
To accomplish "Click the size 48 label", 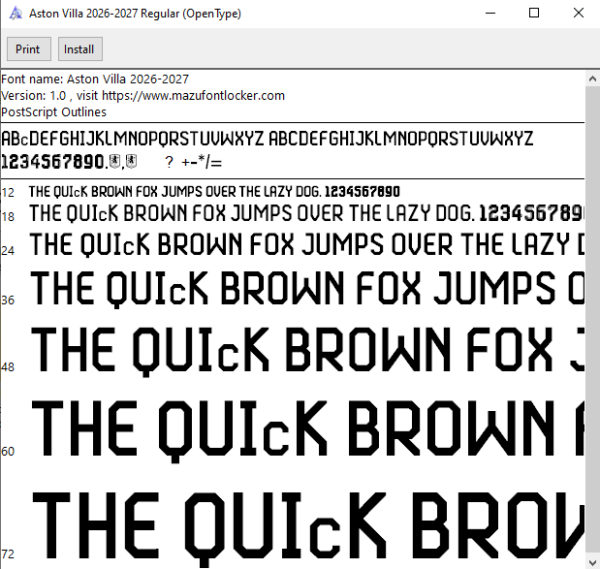I will point(8,367).
